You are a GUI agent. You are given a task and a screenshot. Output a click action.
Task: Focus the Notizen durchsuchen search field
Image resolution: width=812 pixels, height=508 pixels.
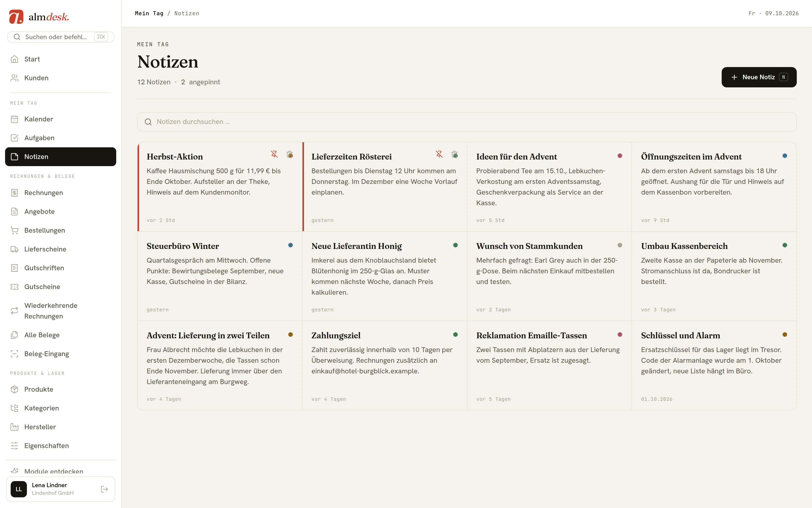466,122
